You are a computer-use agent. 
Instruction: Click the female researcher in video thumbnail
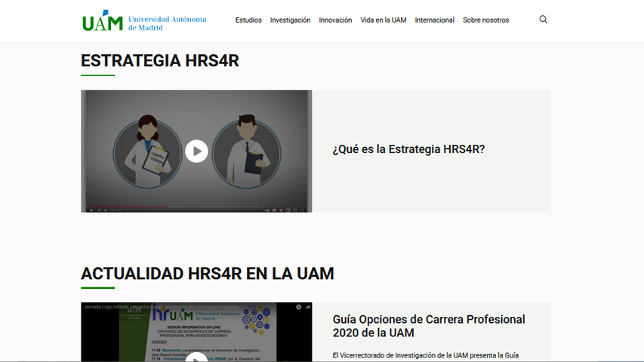[x=147, y=152]
